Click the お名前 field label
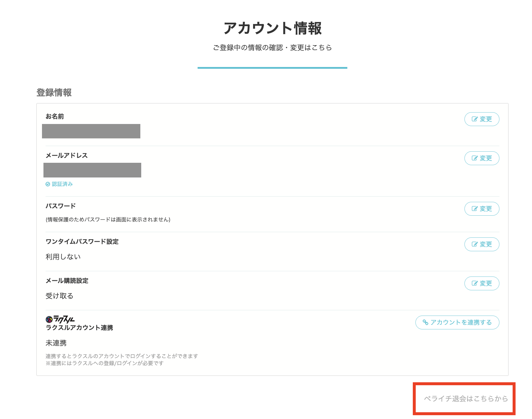This screenshot has height=419, width=532. point(55,116)
